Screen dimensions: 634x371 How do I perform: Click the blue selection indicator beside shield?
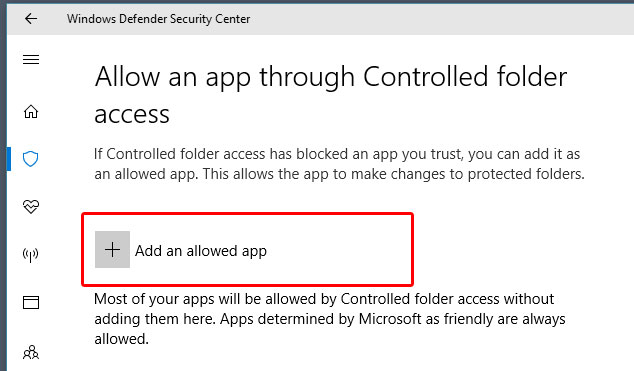coord(8,159)
